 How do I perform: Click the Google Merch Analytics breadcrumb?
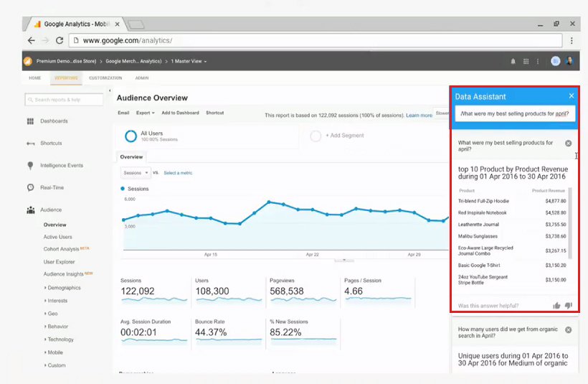(133, 61)
